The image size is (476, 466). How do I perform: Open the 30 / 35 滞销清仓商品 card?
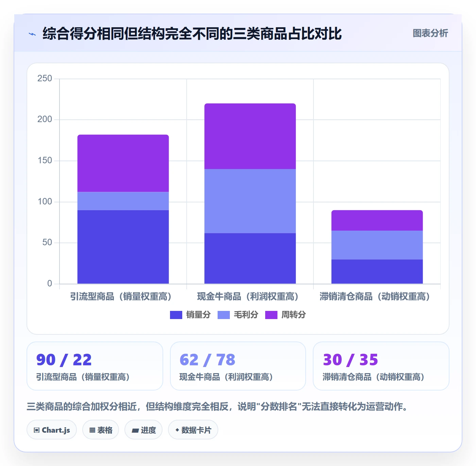click(x=381, y=366)
